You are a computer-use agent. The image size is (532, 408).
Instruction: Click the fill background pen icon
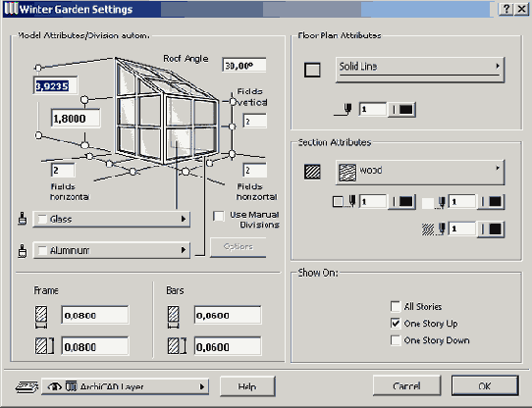(434, 202)
